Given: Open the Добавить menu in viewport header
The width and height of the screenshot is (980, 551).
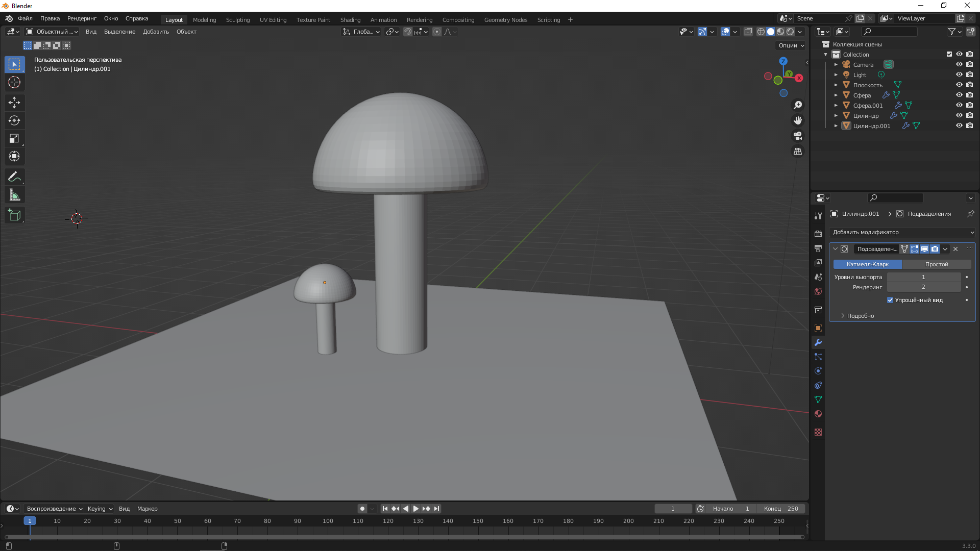Looking at the screenshot, I should point(156,32).
